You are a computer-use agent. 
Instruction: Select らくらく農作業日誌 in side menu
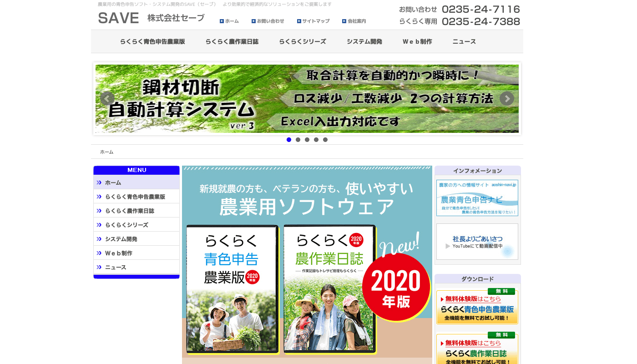click(x=130, y=211)
